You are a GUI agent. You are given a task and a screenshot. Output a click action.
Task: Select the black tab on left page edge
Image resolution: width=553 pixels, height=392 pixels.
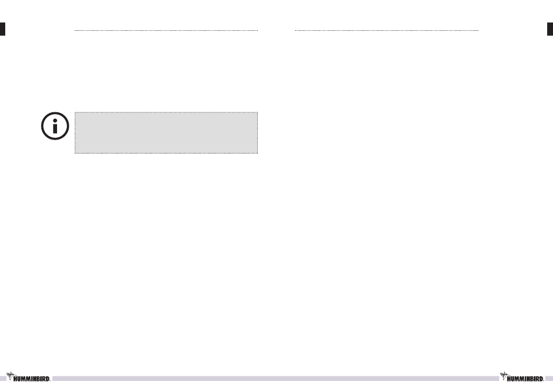click(2, 29)
